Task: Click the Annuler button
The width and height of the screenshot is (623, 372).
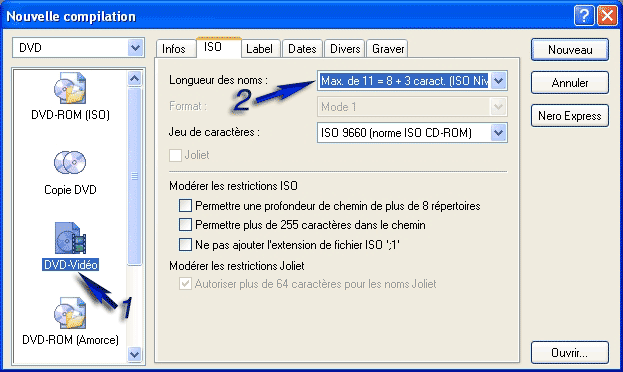Action: (570, 83)
